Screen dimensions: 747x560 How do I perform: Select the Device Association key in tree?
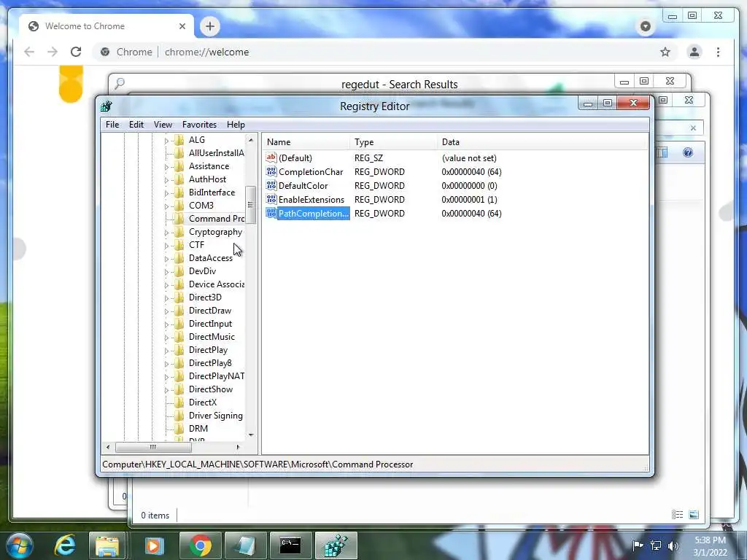[x=216, y=284]
